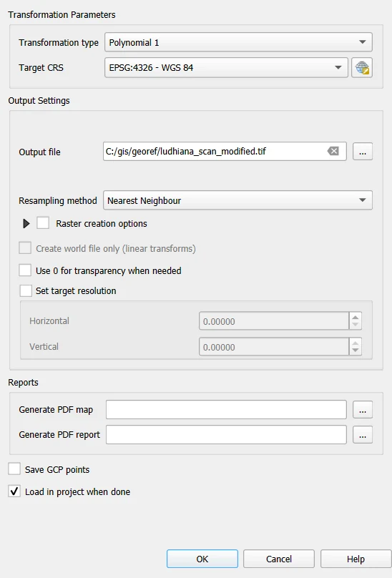Click the Resampling method label
The image size is (392, 578).
point(58,200)
